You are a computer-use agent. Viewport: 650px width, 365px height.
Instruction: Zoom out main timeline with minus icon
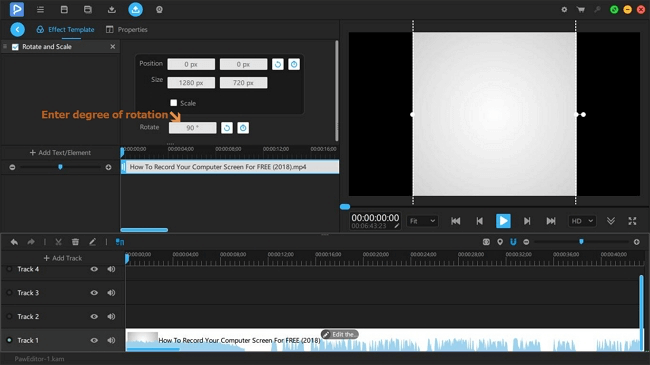[x=526, y=242]
